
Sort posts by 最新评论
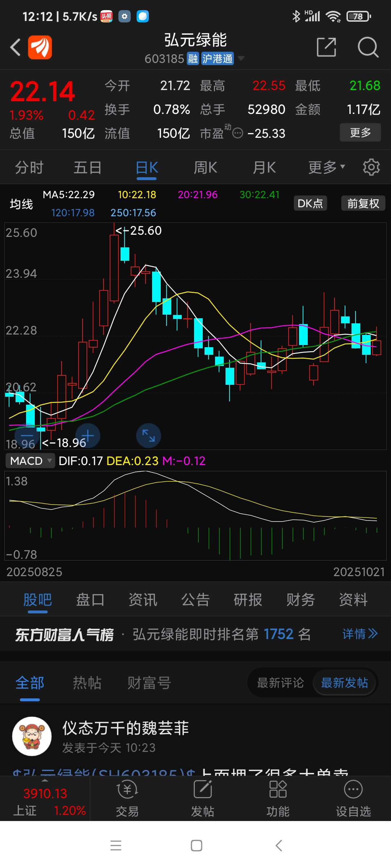[x=280, y=682]
